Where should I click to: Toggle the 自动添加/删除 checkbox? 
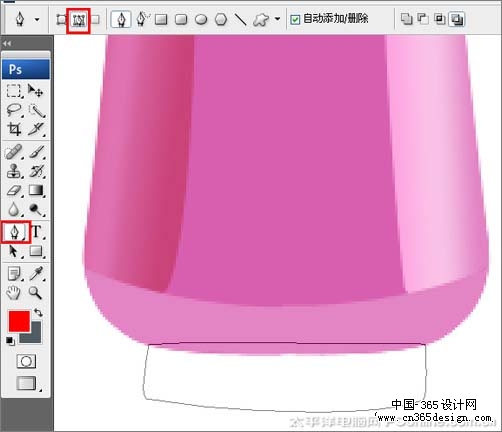tap(295, 20)
